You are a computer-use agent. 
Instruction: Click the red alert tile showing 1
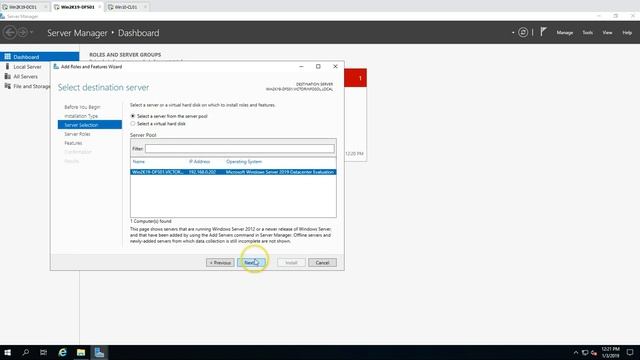pos(356,78)
